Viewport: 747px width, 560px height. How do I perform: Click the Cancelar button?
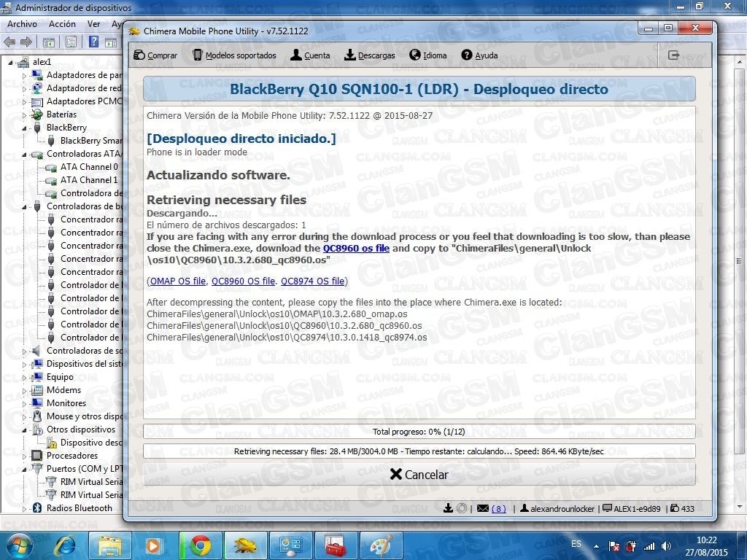click(419, 474)
